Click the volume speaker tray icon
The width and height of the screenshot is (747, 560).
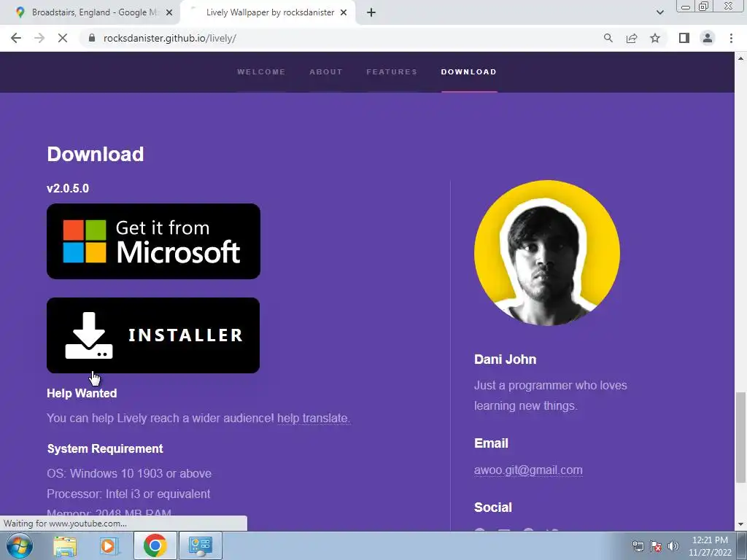(x=673, y=546)
